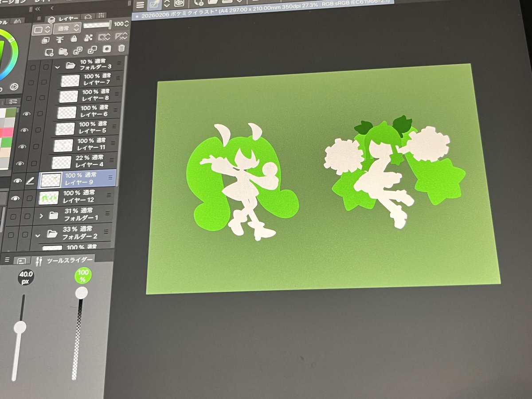Click transfer to lower layer icon

(78, 50)
